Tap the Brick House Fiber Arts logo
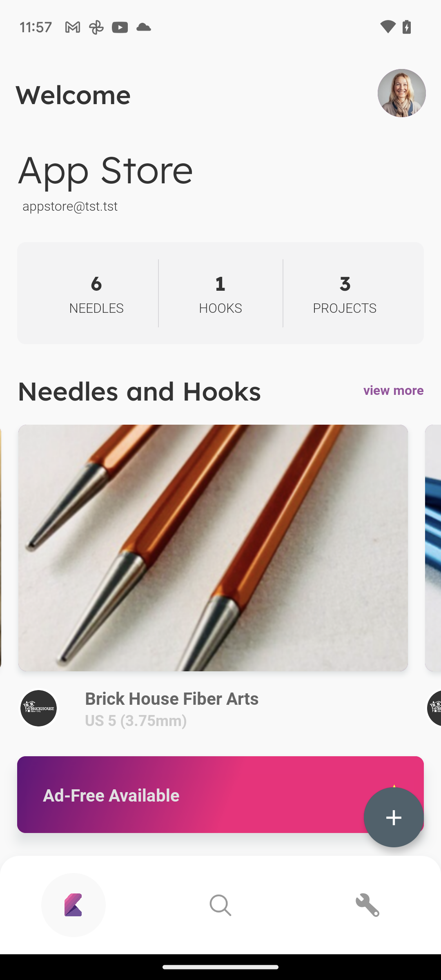This screenshot has width=441, height=980. click(x=39, y=708)
